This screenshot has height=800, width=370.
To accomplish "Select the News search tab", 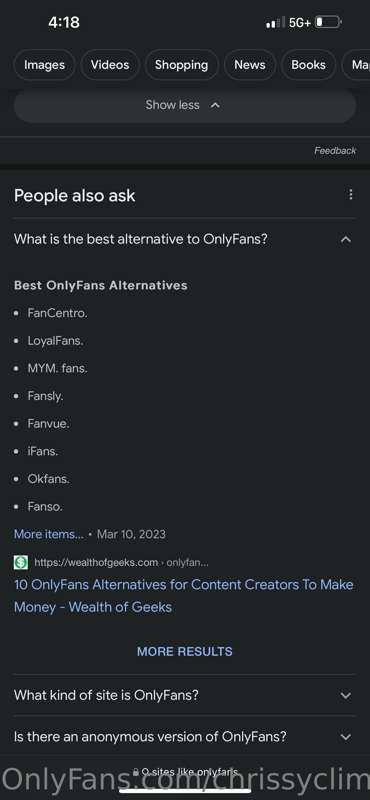I will point(250,65).
